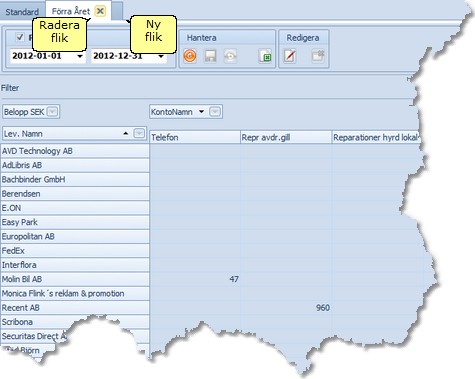Click the orange refresh icon in Hantera
Screen dimensions: 475x379
(190, 56)
